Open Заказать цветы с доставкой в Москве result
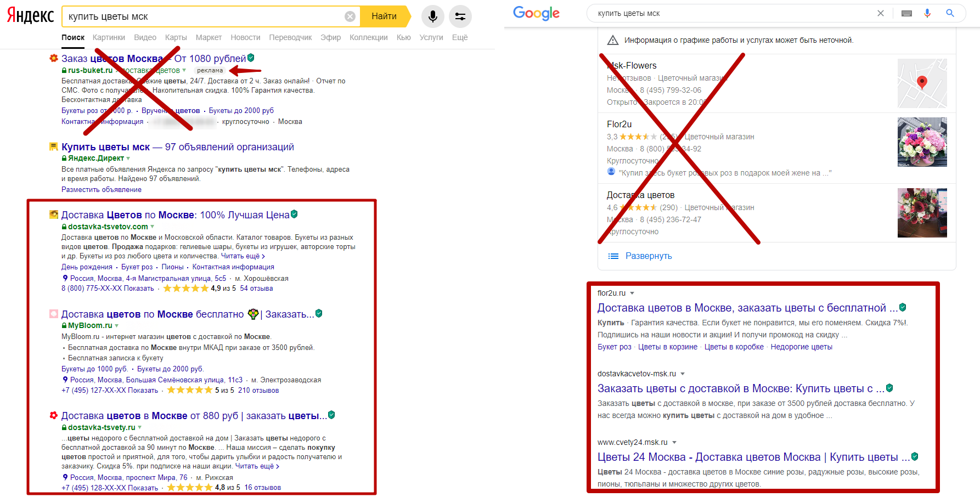This screenshot has width=980, height=497. (741, 388)
